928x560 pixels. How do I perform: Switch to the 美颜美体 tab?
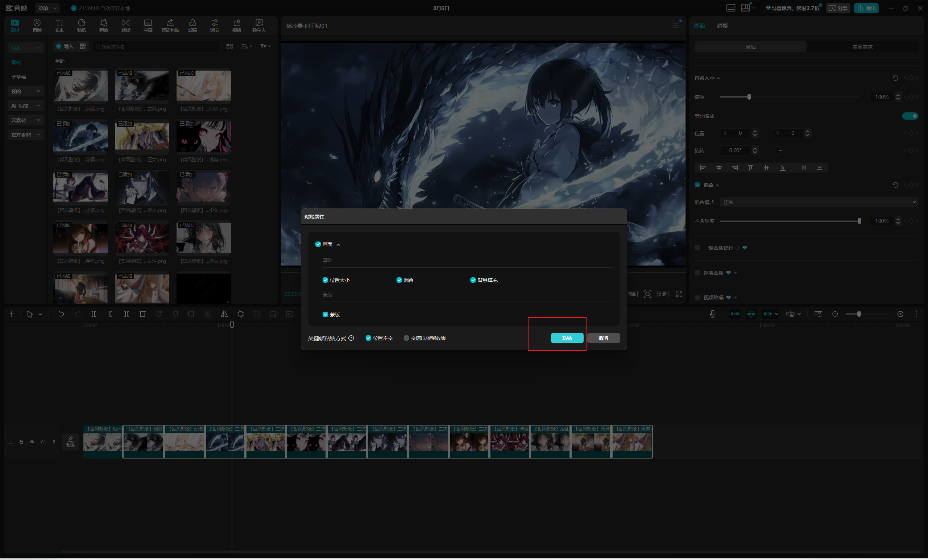pos(862,47)
